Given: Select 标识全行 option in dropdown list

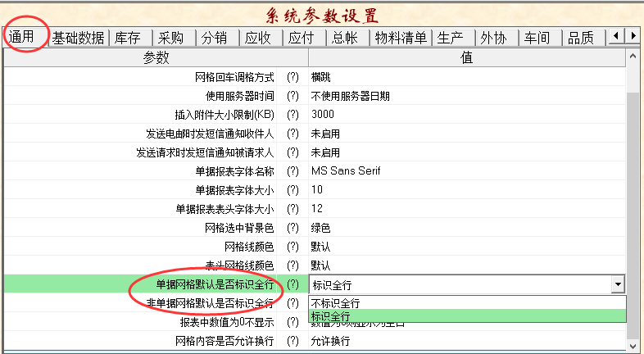Looking at the screenshot, I should pos(467,316).
